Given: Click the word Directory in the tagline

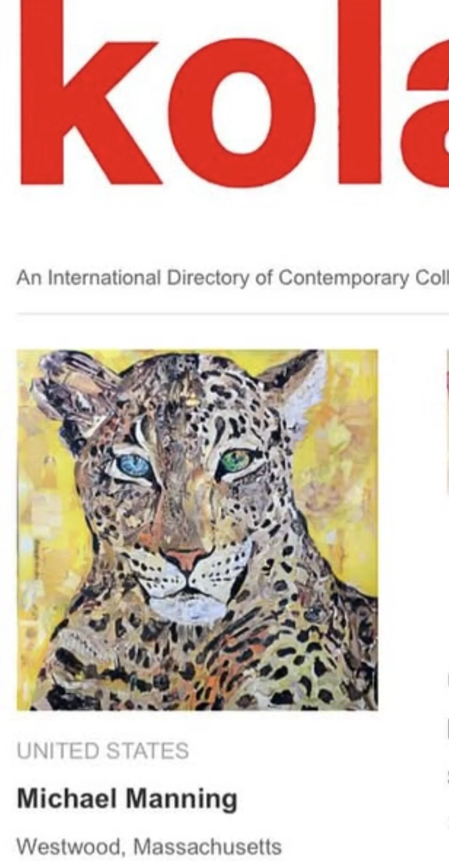Looking at the screenshot, I should (208, 278).
